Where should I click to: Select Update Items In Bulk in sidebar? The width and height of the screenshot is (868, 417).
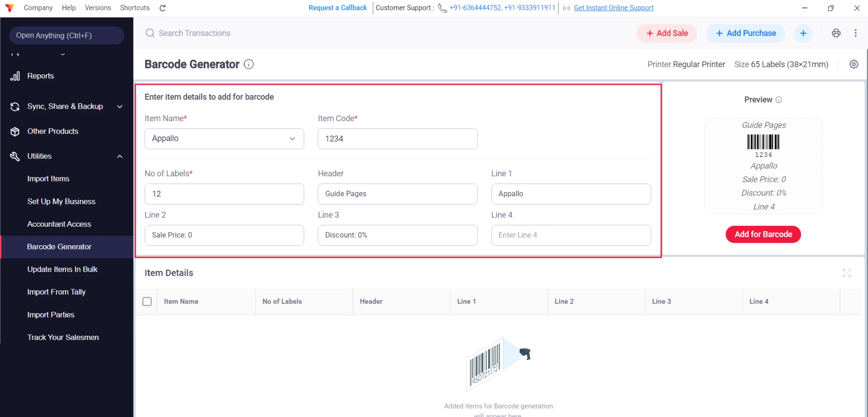point(62,269)
